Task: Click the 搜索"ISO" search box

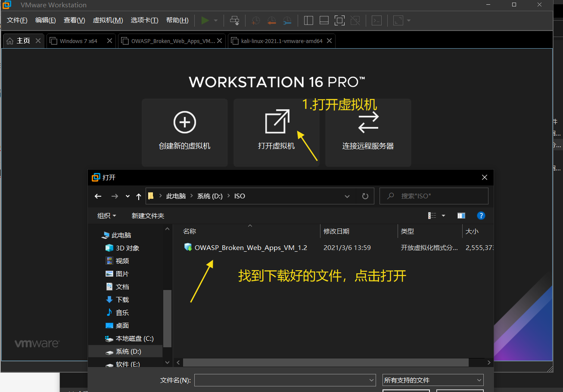Action: click(x=434, y=196)
